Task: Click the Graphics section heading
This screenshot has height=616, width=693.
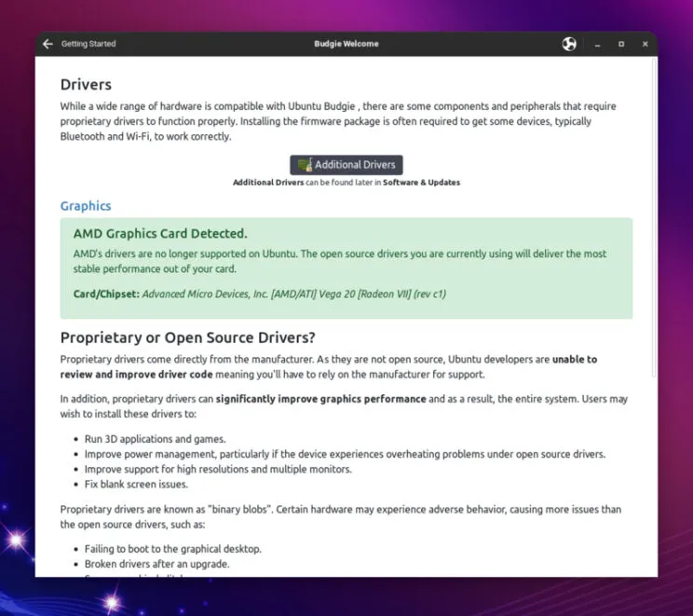Action: click(x=86, y=206)
